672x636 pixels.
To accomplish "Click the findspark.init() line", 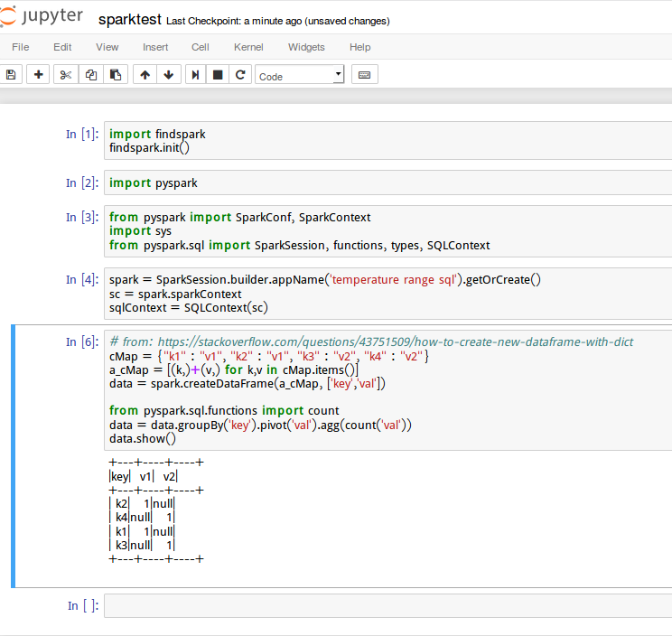I will (x=149, y=148).
